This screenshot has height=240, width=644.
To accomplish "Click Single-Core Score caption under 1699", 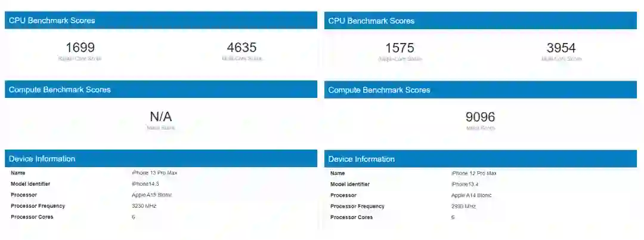I will tap(80, 59).
